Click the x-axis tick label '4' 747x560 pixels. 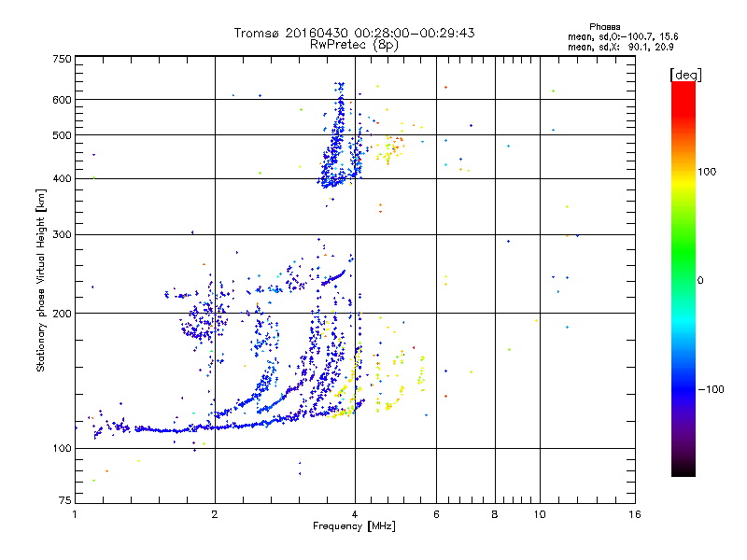pos(355,514)
